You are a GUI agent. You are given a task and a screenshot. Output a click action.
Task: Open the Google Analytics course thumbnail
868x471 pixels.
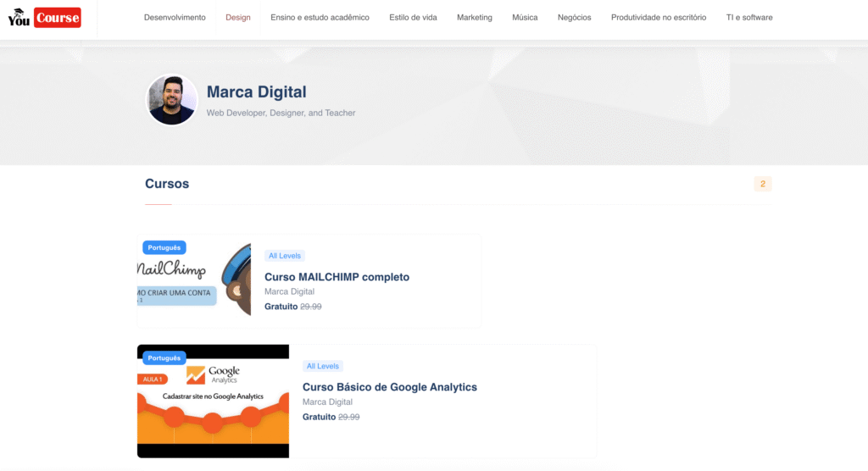pos(213,402)
